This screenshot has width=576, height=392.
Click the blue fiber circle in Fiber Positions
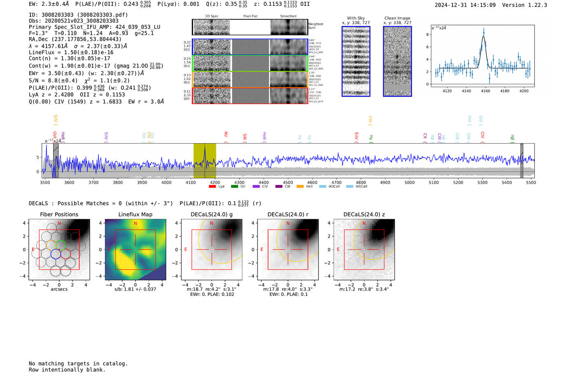pyautogui.click(x=56, y=254)
